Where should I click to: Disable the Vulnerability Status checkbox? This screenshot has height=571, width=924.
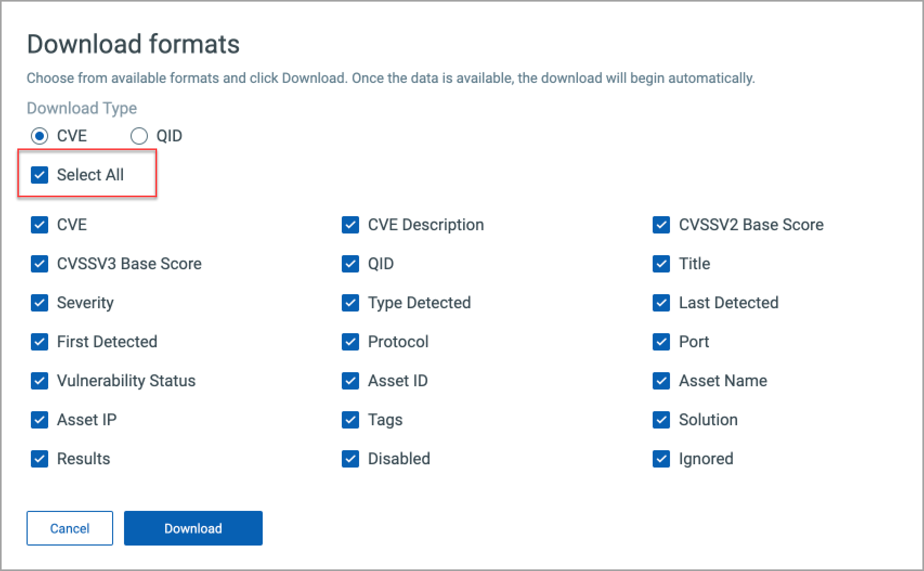point(40,381)
